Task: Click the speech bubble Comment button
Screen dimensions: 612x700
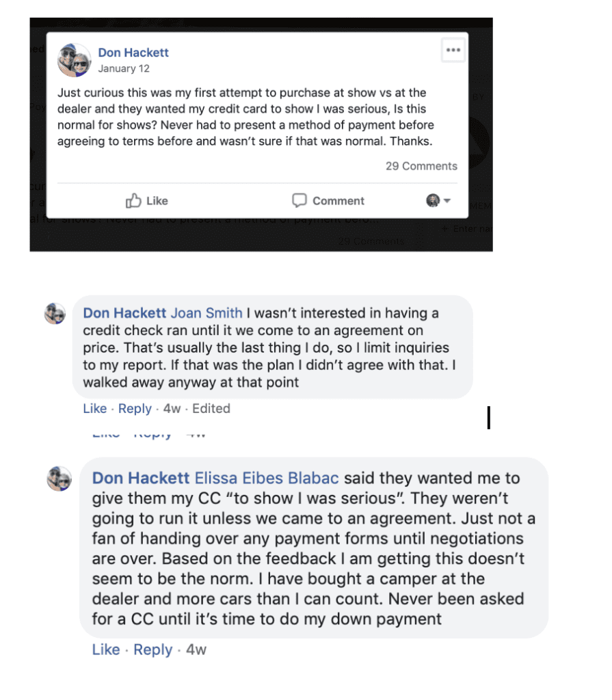Action: point(328,201)
